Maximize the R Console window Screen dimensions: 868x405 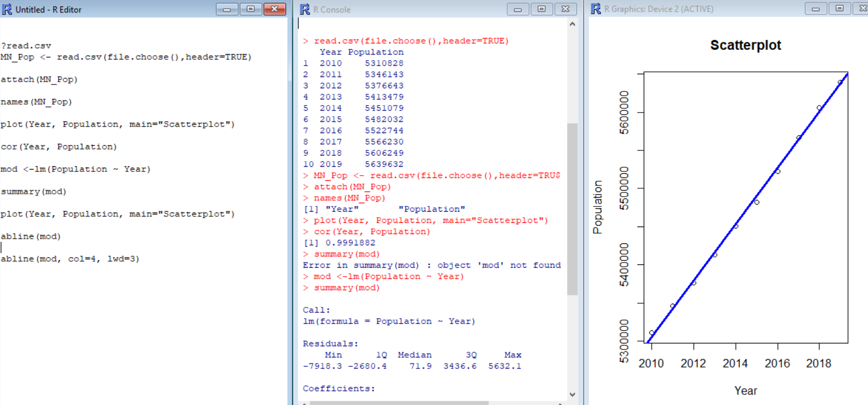542,9
